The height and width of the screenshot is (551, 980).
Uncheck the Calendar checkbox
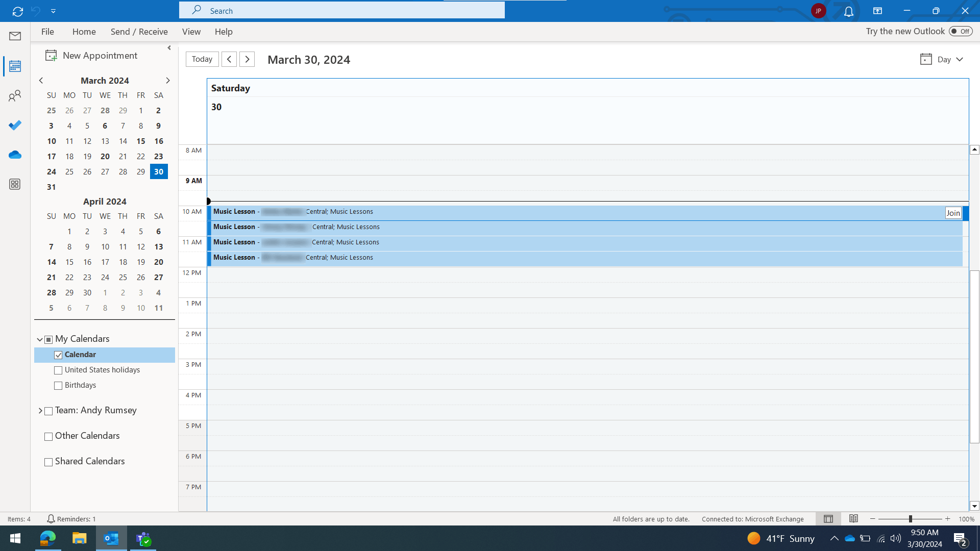58,355
